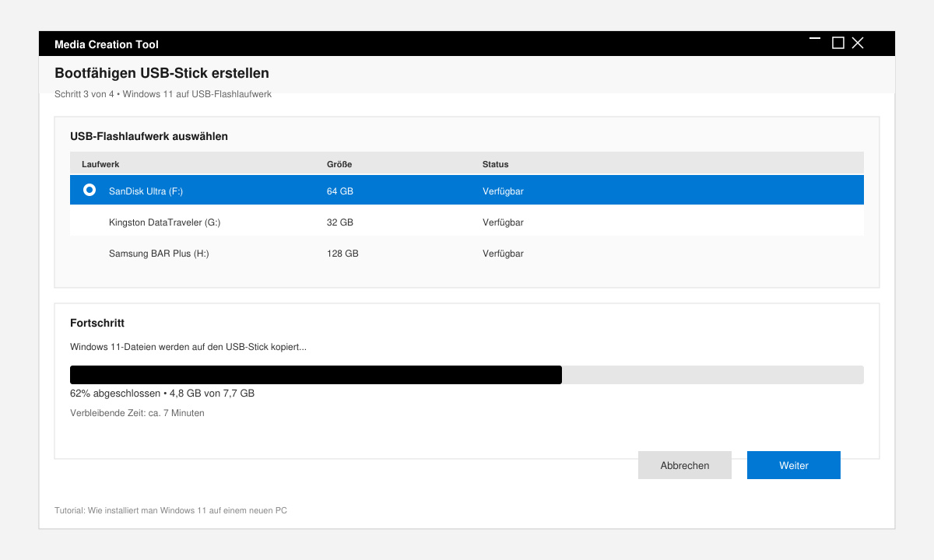This screenshot has width=934, height=560.
Task: Click the 128 GB size cell
Action: 342,253
